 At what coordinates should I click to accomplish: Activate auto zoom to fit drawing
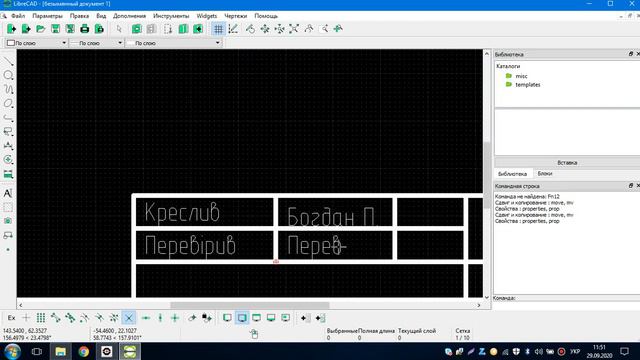(x=294, y=29)
